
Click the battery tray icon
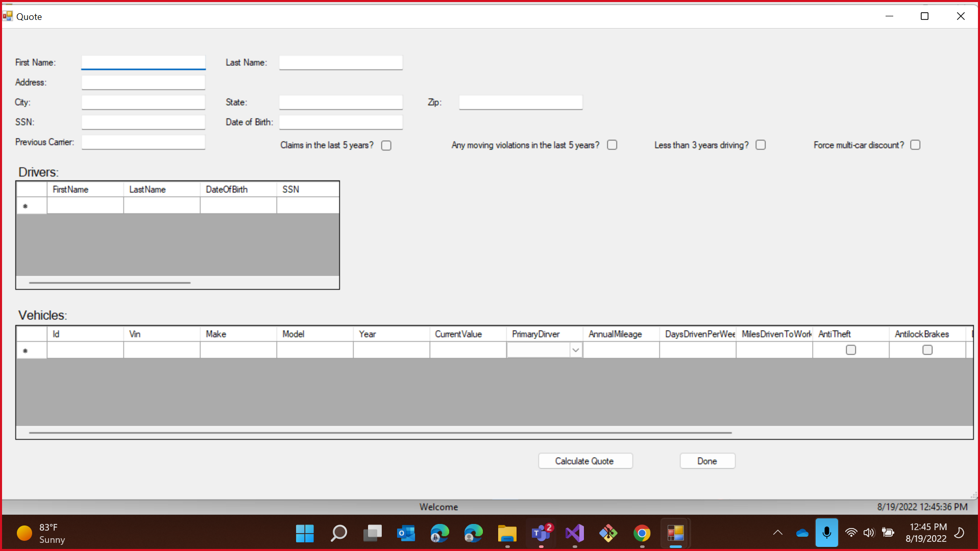888,533
